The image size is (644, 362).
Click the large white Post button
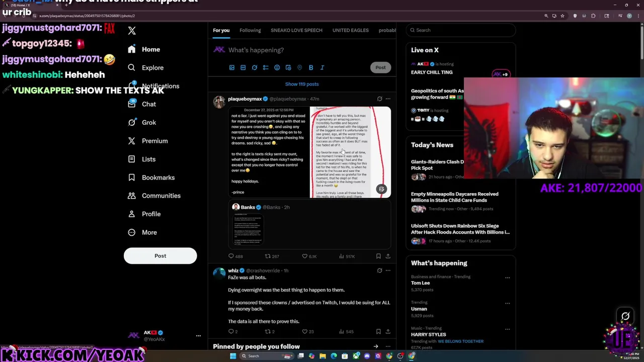click(160, 256)
